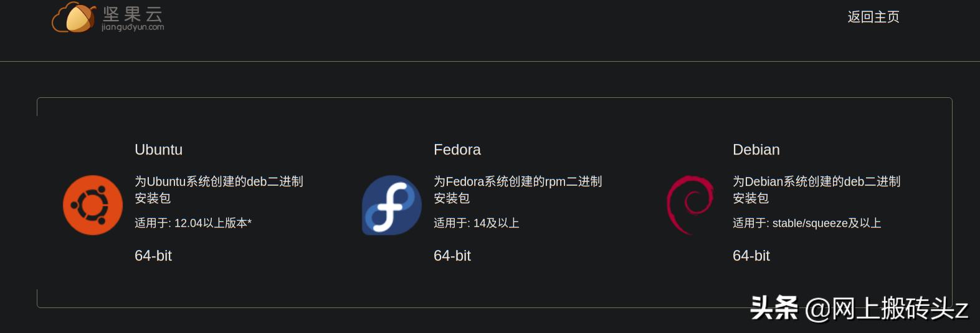Go back via 返回主页 link
The width and height of the screenshot is (980, 333).
click(873, 17)
